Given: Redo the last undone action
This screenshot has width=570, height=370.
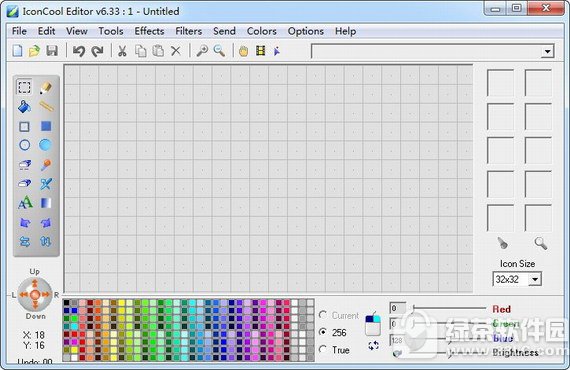Looking at the screenshot, I should pos(97,51).
